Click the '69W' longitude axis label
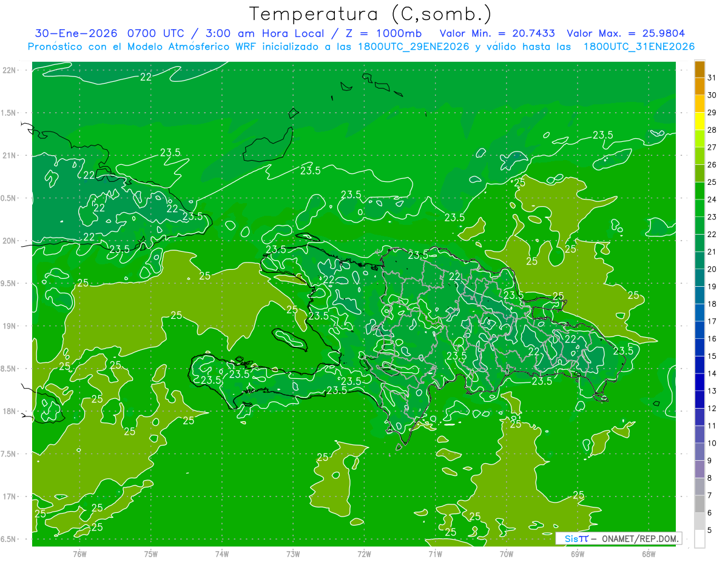 pyautogui.click(x=578, y=554)
